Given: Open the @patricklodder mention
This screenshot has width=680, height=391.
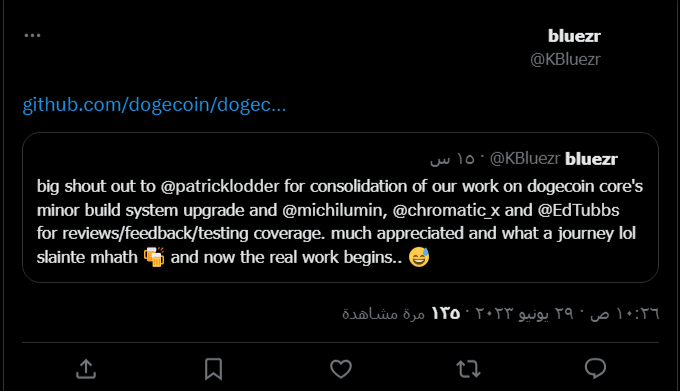Looking at the screenshot, I should click(x=220, y=186).
